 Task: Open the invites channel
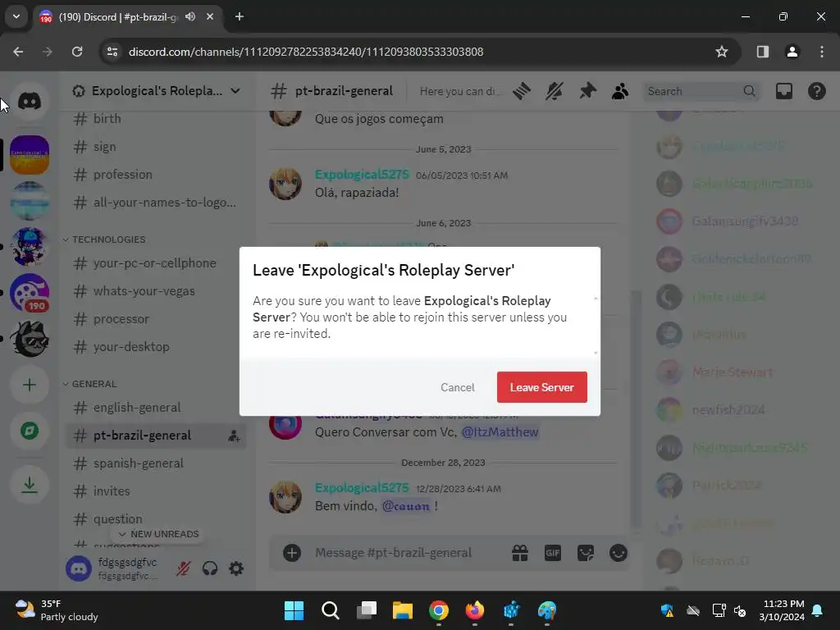[156, 491]
